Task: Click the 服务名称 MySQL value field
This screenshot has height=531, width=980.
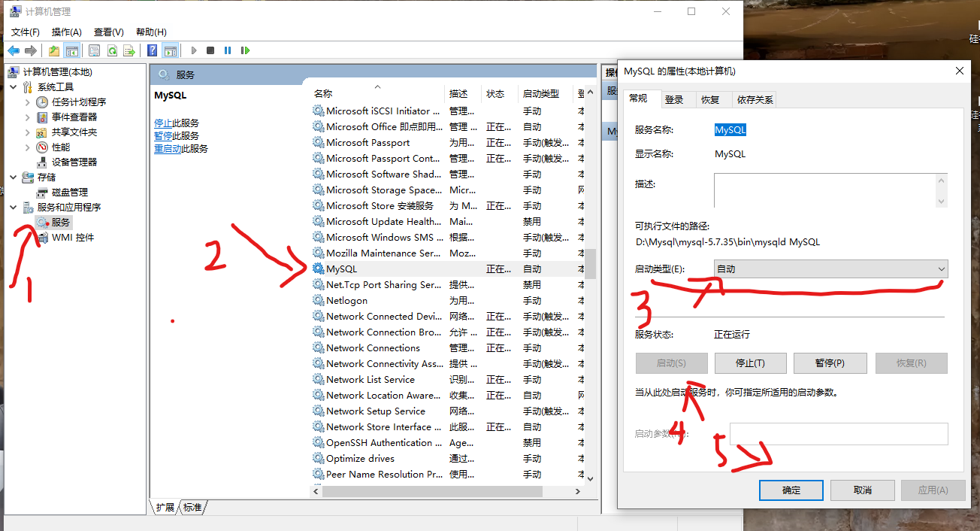Action: 730,129
